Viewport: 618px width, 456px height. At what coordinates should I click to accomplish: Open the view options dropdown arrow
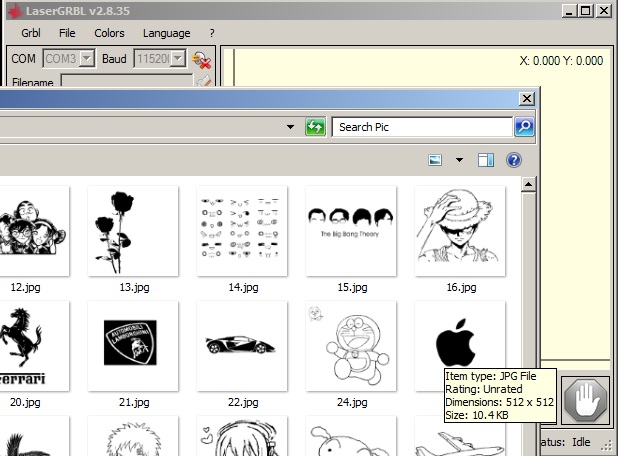(459, 160)
